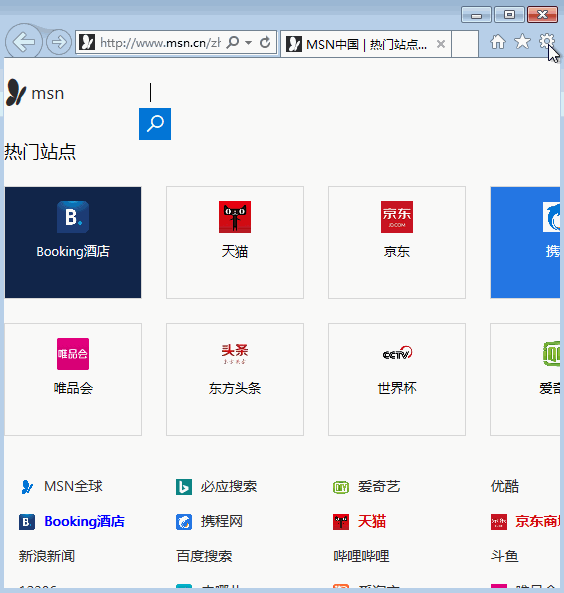Refresh the page with the reload icon

[265, 42]
